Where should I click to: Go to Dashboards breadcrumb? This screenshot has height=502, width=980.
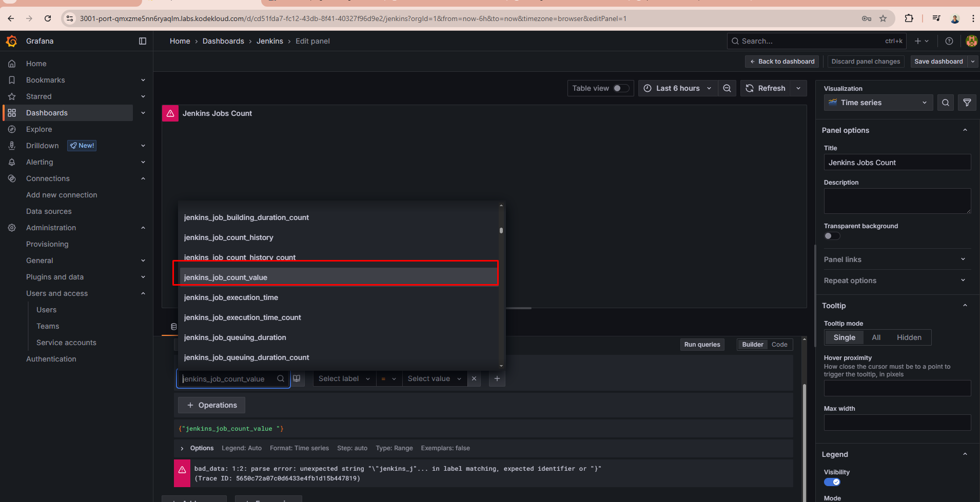(223, 41)
